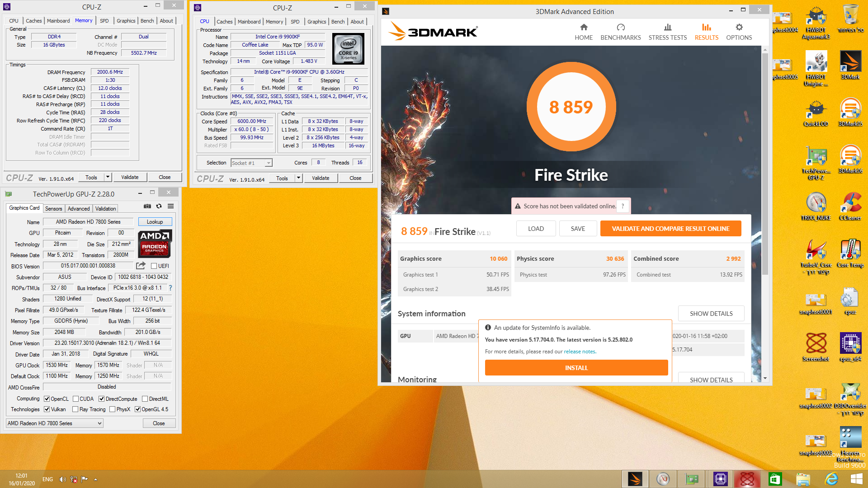Open the GPU selection dropdown in GPU-Z
The width and height of the screenshot is (868, 488).
pos(54,423)
